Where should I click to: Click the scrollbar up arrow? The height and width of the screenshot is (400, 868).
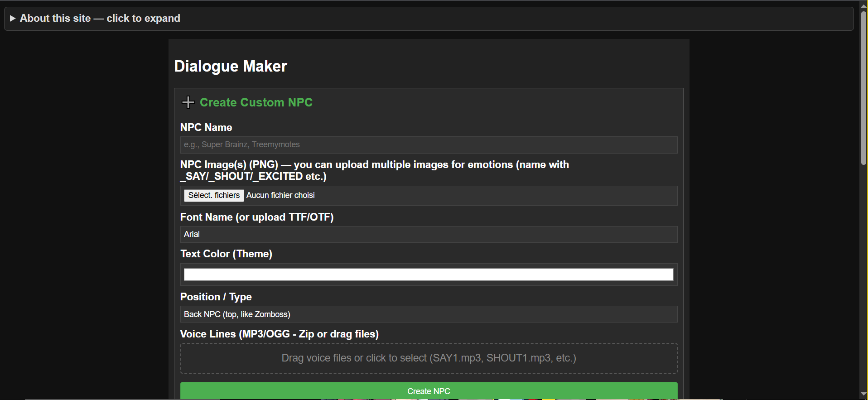(863, 4)
